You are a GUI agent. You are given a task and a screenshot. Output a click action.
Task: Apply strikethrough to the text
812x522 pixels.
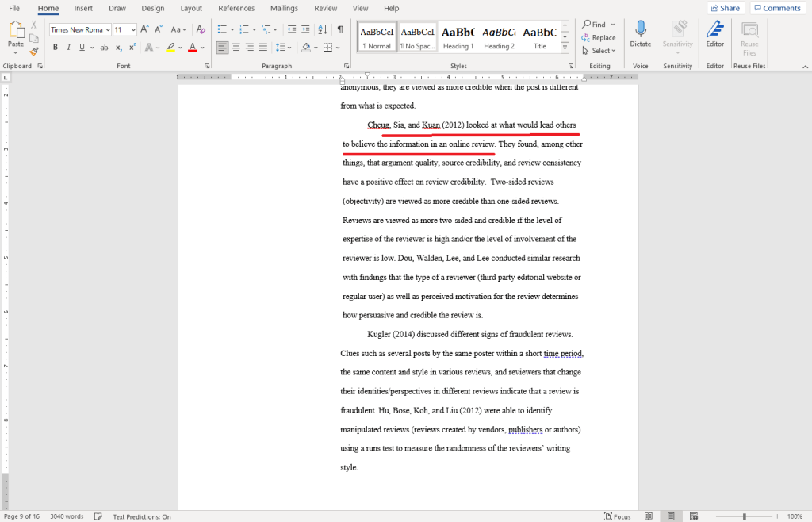(x=104, y=48)
